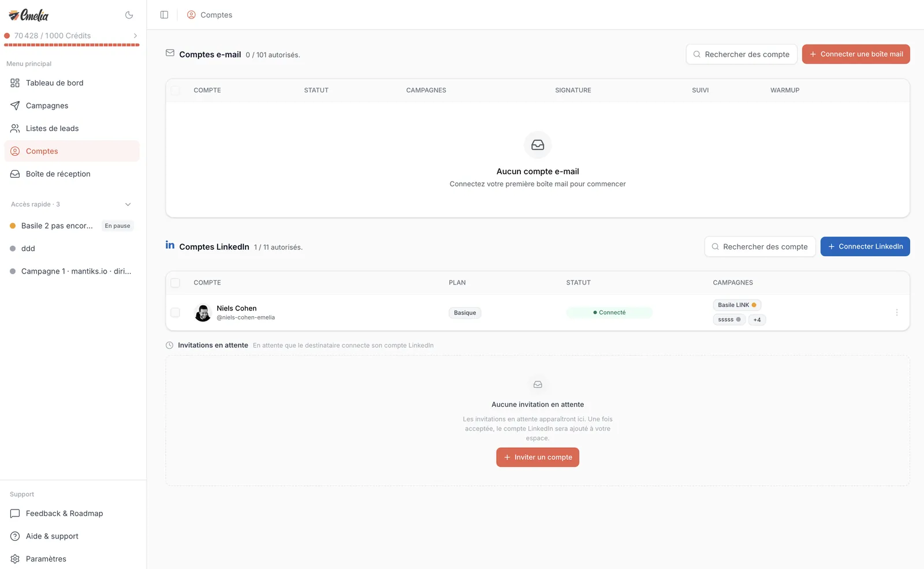Click the empty inbox icon above Aucun compte e-mail
Viewport: 924px width, 569px height.
point(538,145)
